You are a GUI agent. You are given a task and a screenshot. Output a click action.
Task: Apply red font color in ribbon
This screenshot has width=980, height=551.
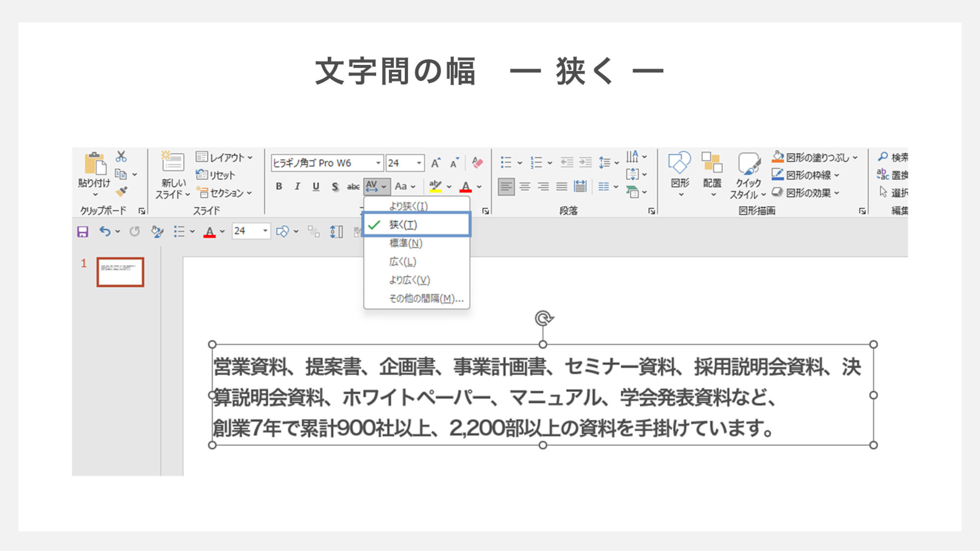point(466,187)
